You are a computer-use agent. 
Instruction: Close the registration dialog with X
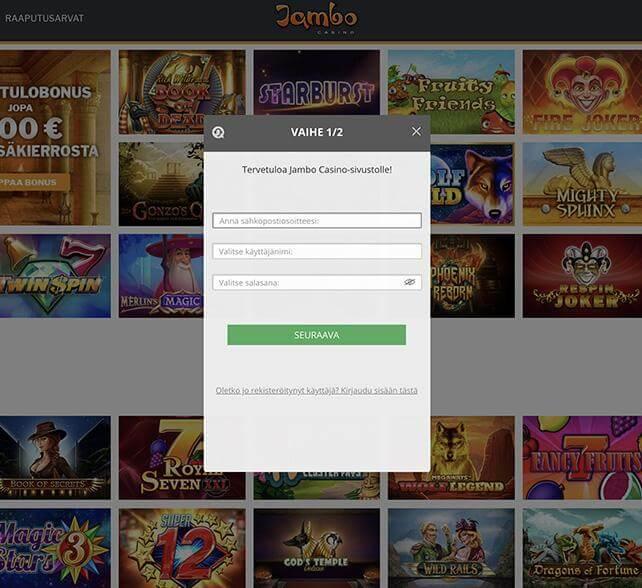[416, 131]
